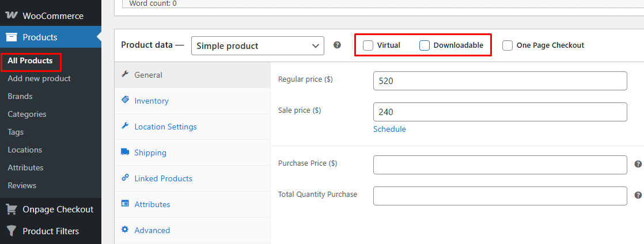Click the 'Word count: 0' text
Image resolution: width=644 pixels, height=244 pixels.
coord(154,3)
